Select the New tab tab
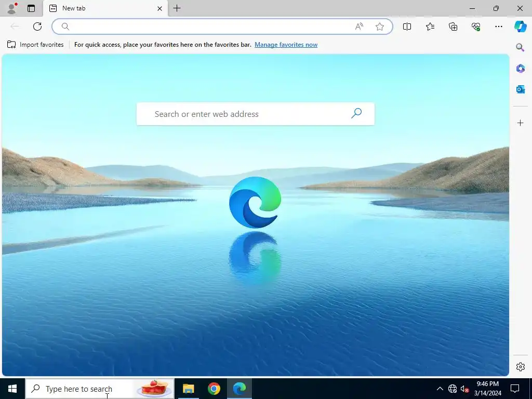 click(105, 8)
